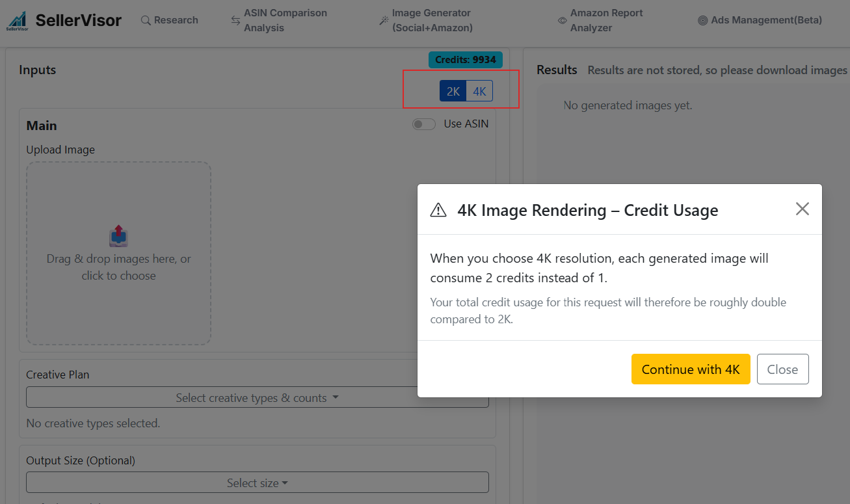Viewport: 850px width, 504px height.
Task: Toggle the Use ASIN switch
Action: click(424, 124)
